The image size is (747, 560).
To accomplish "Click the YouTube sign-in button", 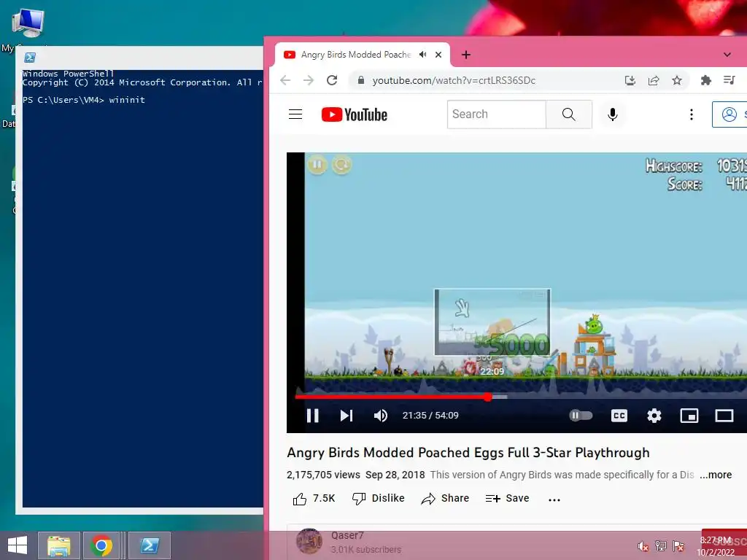I will point(729,114).
